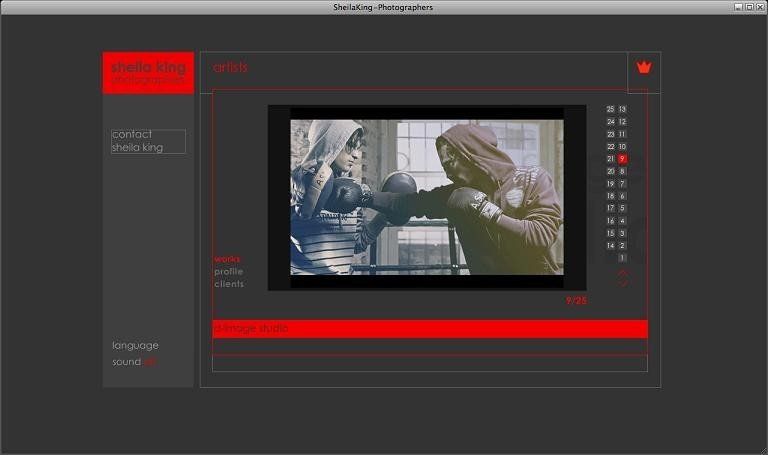Viewport: 768px width, 455px height.
Task: Click the empty bar below d-image studio
Action: click(429, 363)
